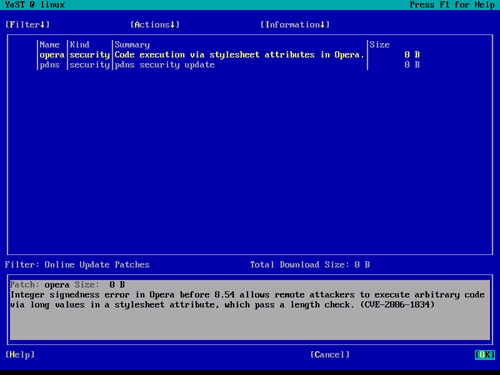Open the Information dropdown menu
This screenshot has width=500, height=375.
(x=295, y=25)
